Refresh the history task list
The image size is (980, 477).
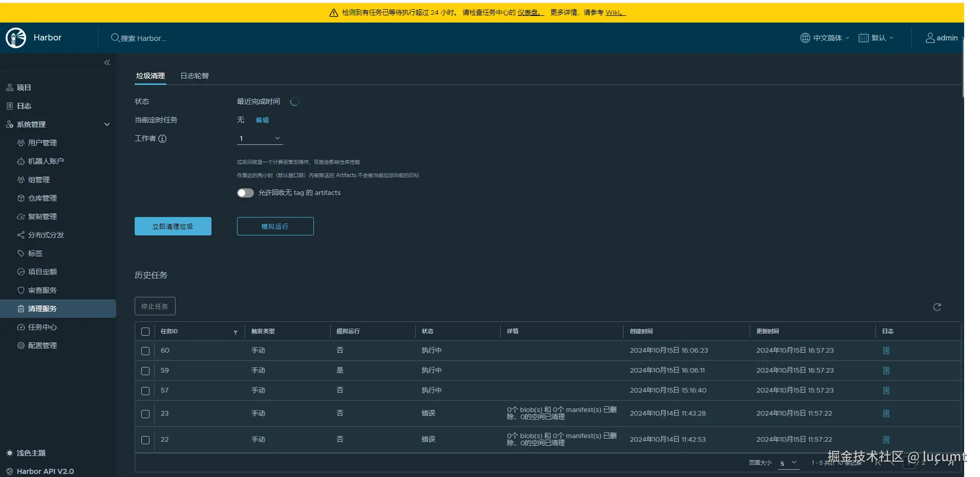click(937, 307)
